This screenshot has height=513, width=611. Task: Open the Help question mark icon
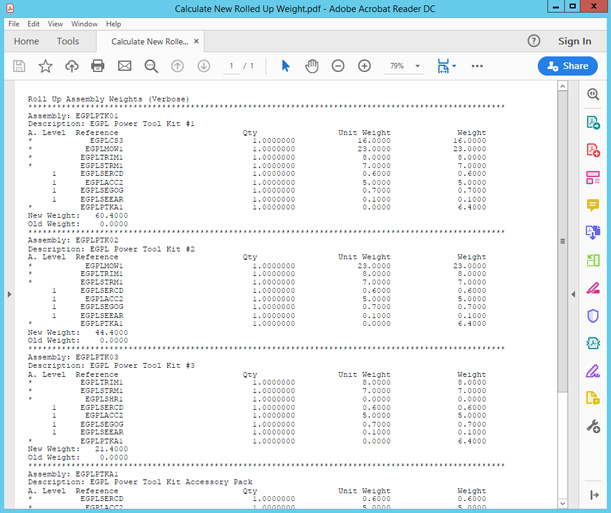[534, 41]
